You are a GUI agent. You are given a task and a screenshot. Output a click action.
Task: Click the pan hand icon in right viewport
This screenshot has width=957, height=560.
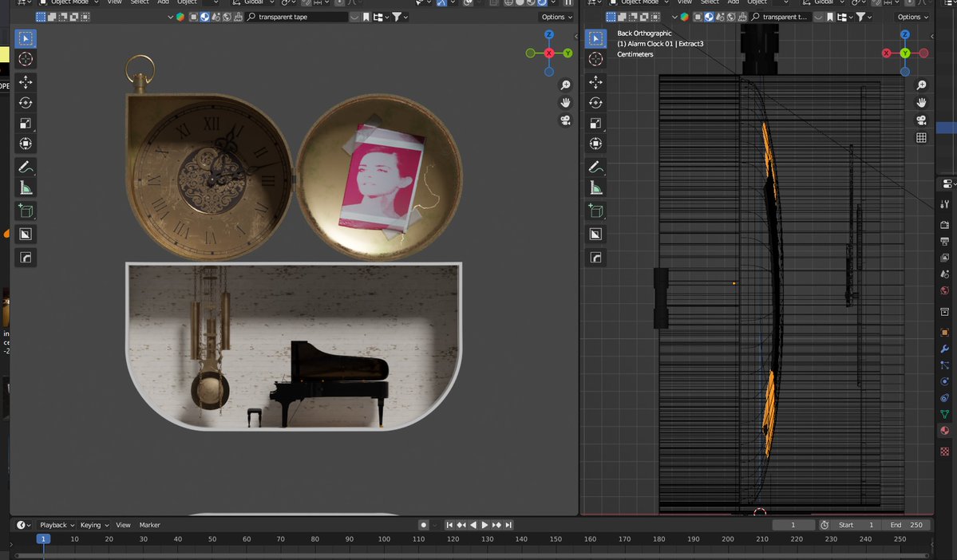tap(921, 102)
